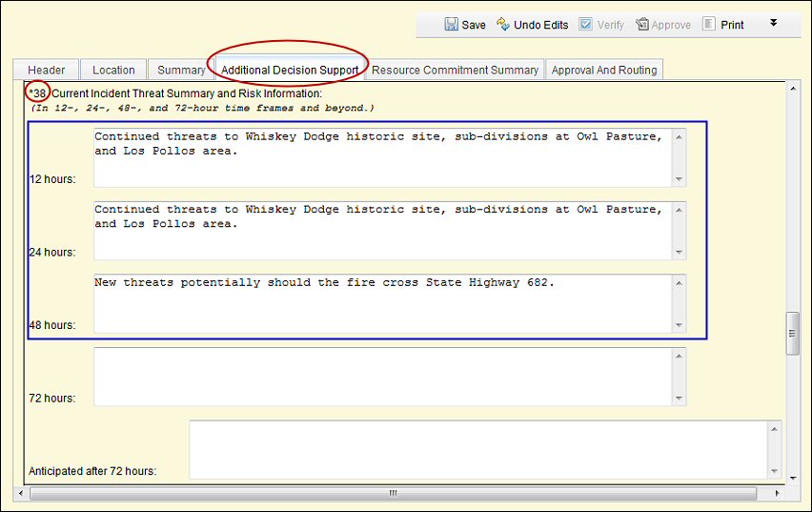Click the Approve stamp icon
Screen dimensions: 812x512
point(642,25)
